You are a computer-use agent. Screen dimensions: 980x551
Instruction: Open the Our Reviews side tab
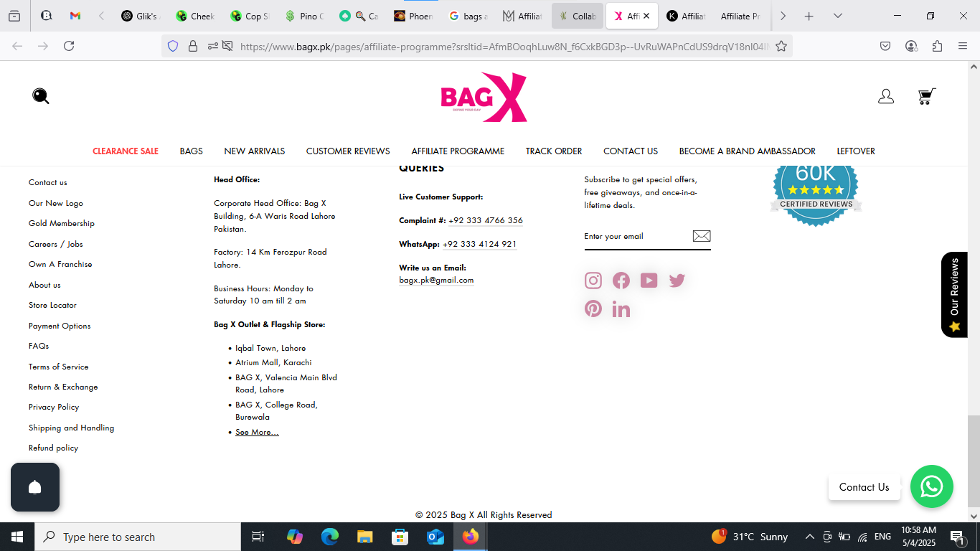(x=954, y=295)
